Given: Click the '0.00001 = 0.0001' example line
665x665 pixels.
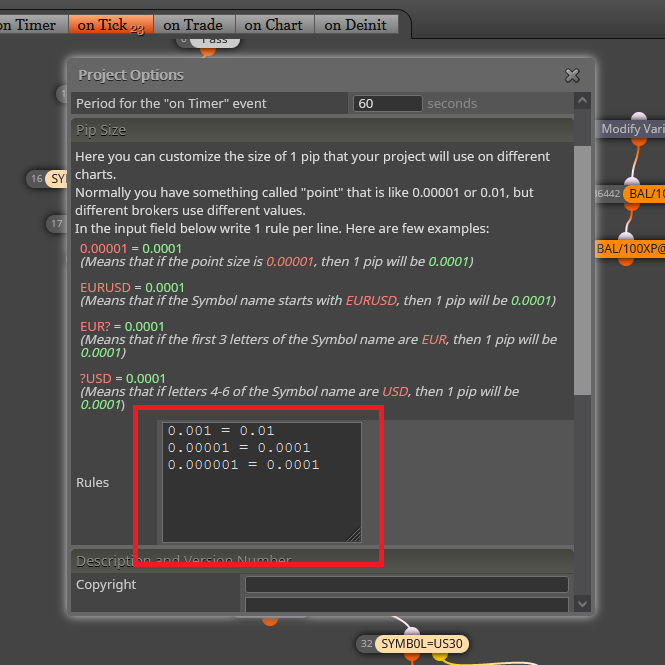Looking at the screenshot, I should (x=131, y=249).
